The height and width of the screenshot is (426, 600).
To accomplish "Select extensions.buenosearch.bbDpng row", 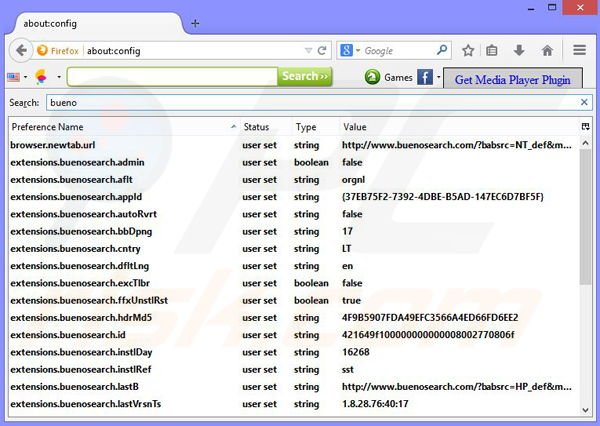I will click(294, 231).
